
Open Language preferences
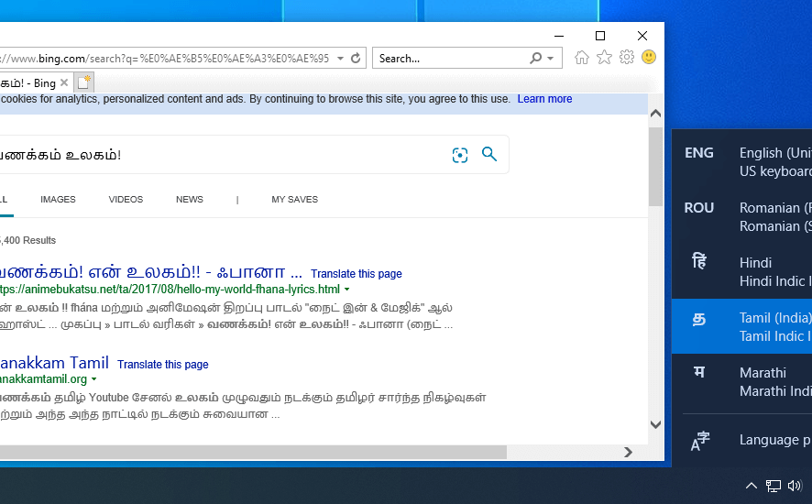tap(741, 440)
